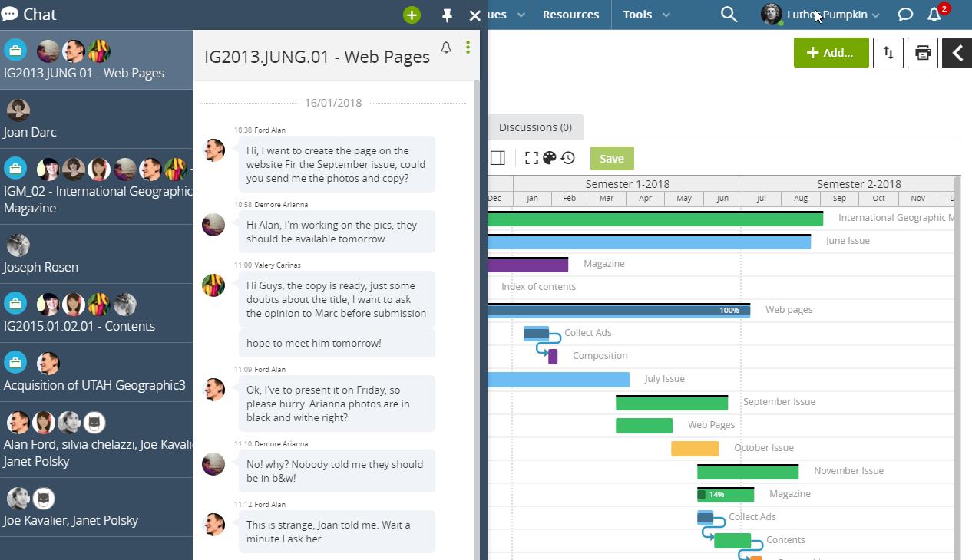Image resolution: width=972 pixels, height=560 pixels.
Task: Toggle the split-panel view icon near Save
Action: 498,158
